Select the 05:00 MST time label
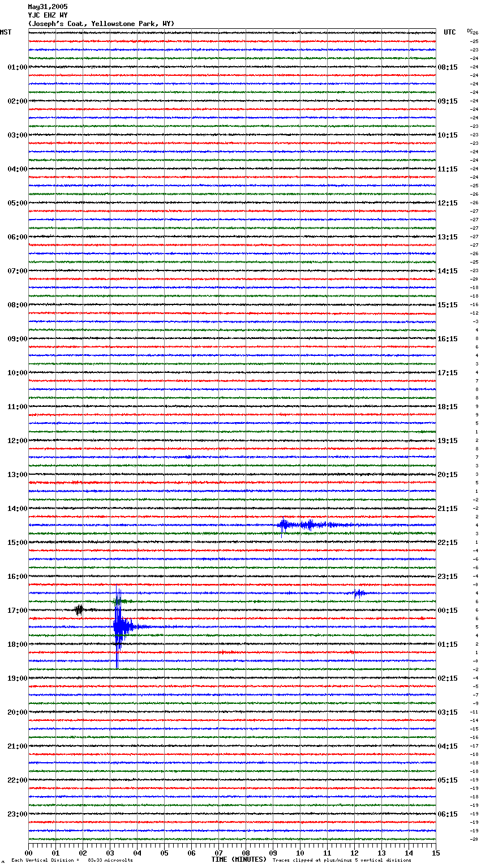481x868 pixels. (x=18, y=203)
